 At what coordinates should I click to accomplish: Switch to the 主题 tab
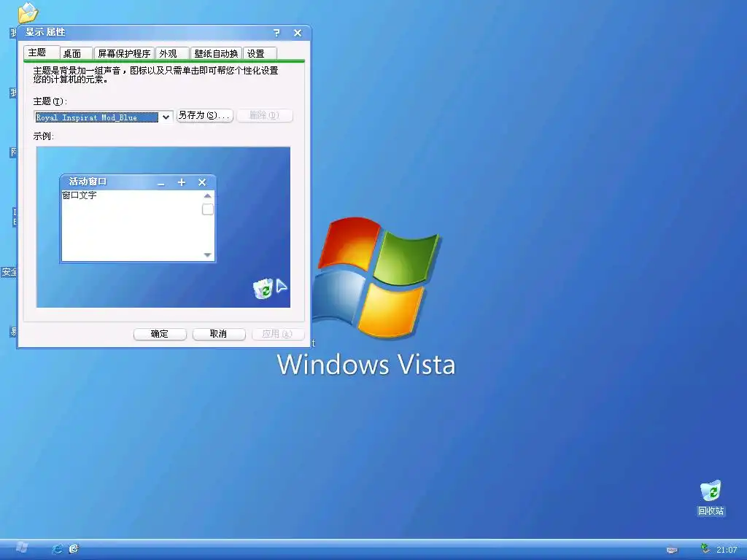click(x=41, y=52)
